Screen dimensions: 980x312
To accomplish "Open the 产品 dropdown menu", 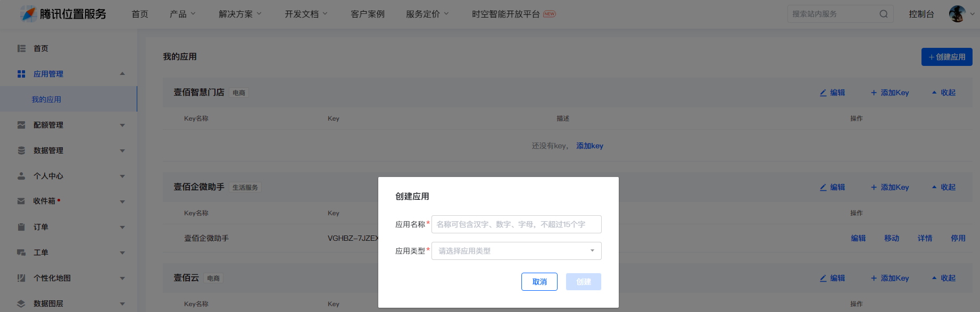I will click(182, 14).
